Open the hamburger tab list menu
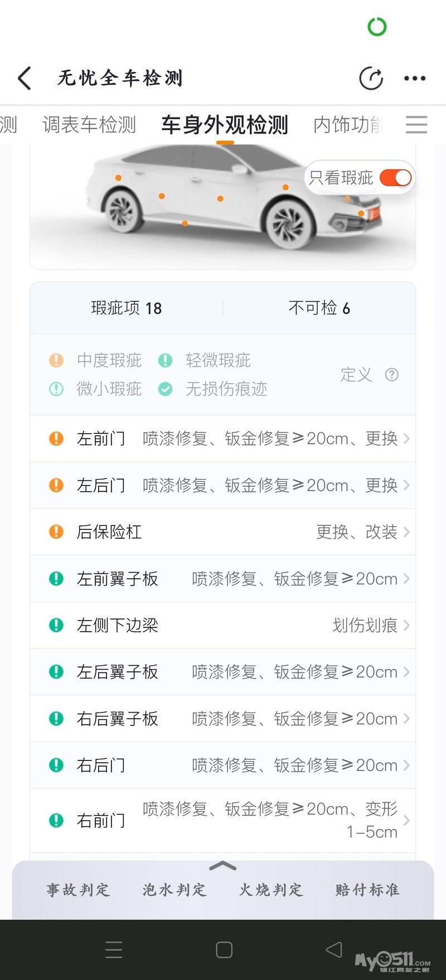The image size is (446, 980). click(416, 124)
